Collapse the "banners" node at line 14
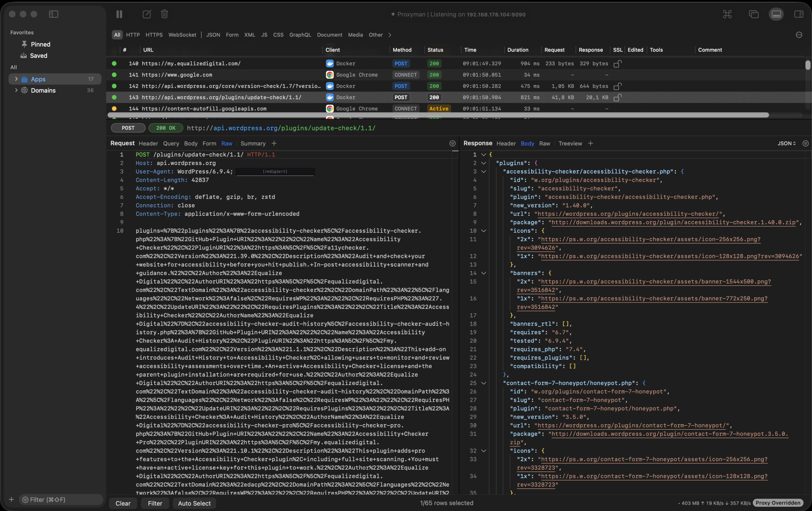The width and height of the screenshot is (812, 511). click(x=484, y=273)
